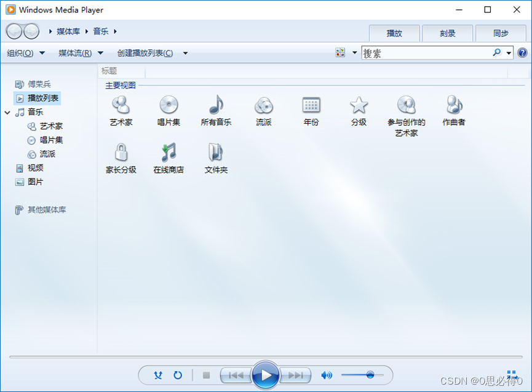
Task: Click the 创建播放列表(C) button
Action: [x=145, y=53]
